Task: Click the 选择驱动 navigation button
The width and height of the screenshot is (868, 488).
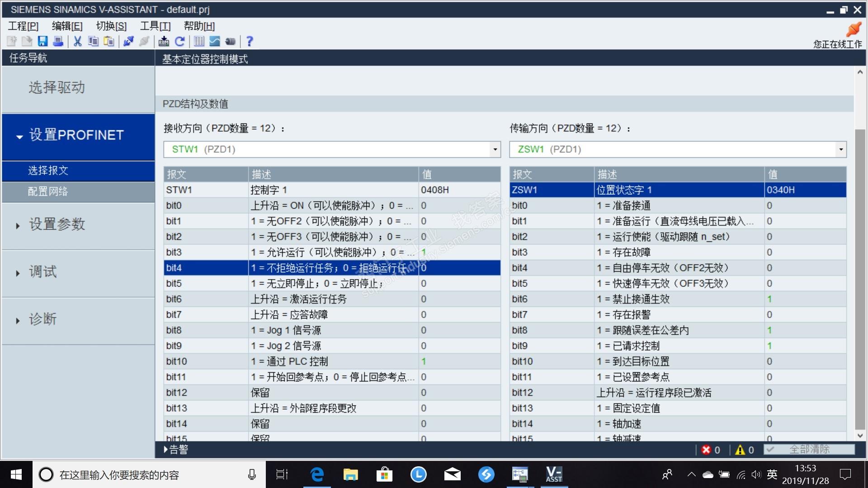Action: point(57,88)
